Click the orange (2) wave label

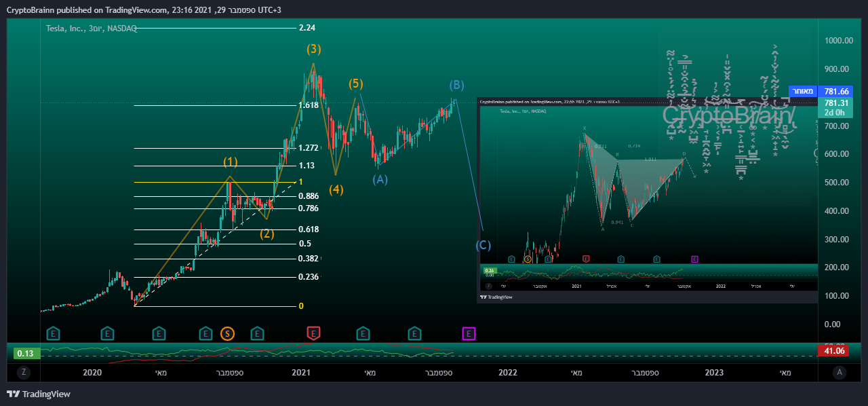tap(267, 234)
